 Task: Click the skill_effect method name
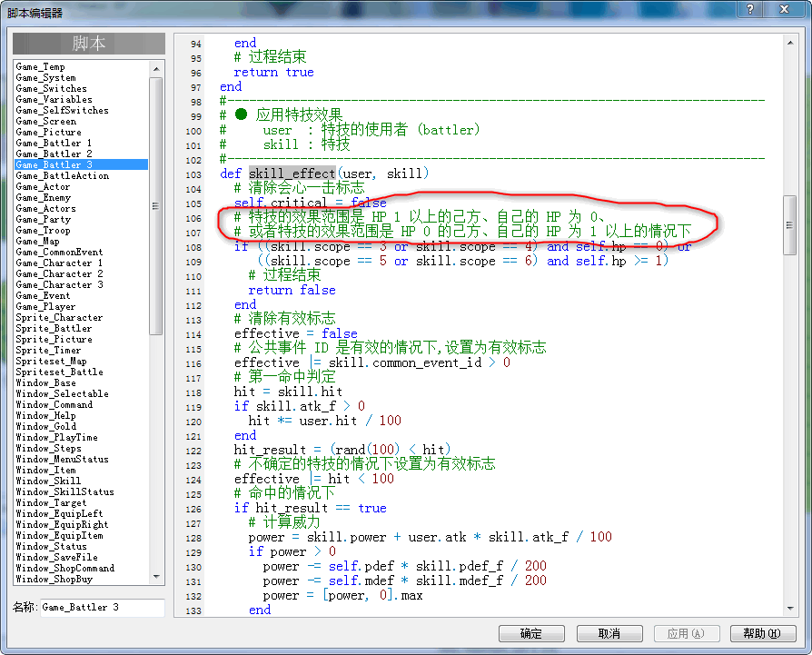(x=292, y=173)
